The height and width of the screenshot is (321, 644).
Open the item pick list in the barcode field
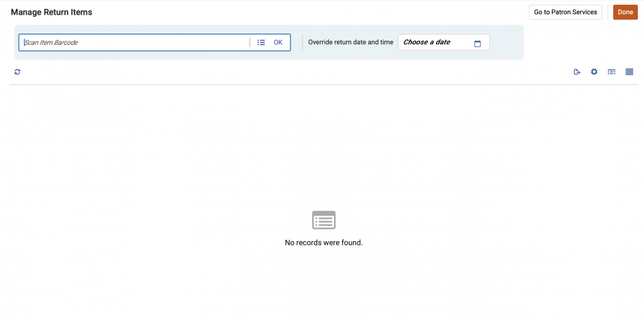click(261, 42)
